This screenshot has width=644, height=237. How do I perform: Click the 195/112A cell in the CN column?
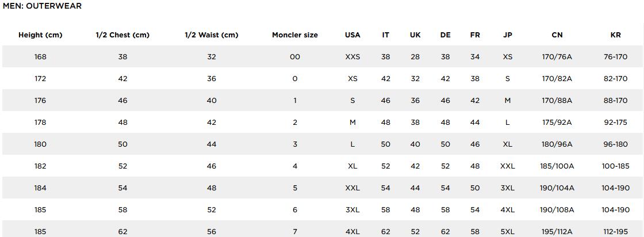click(557, 232)
